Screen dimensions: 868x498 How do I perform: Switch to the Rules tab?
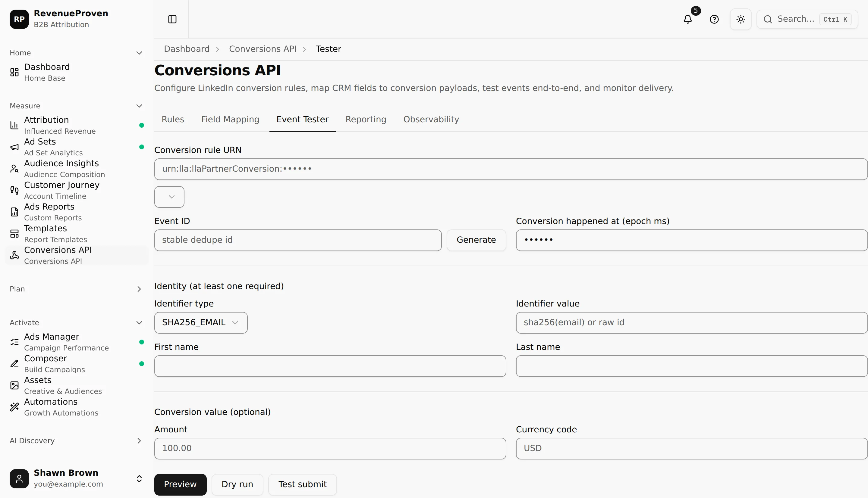[172, 119]
